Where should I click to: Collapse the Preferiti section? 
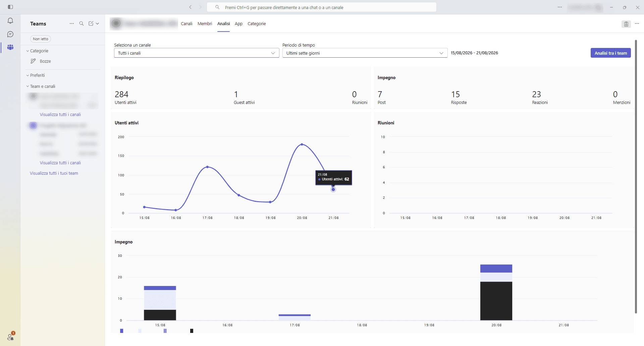tap(36, 75)
